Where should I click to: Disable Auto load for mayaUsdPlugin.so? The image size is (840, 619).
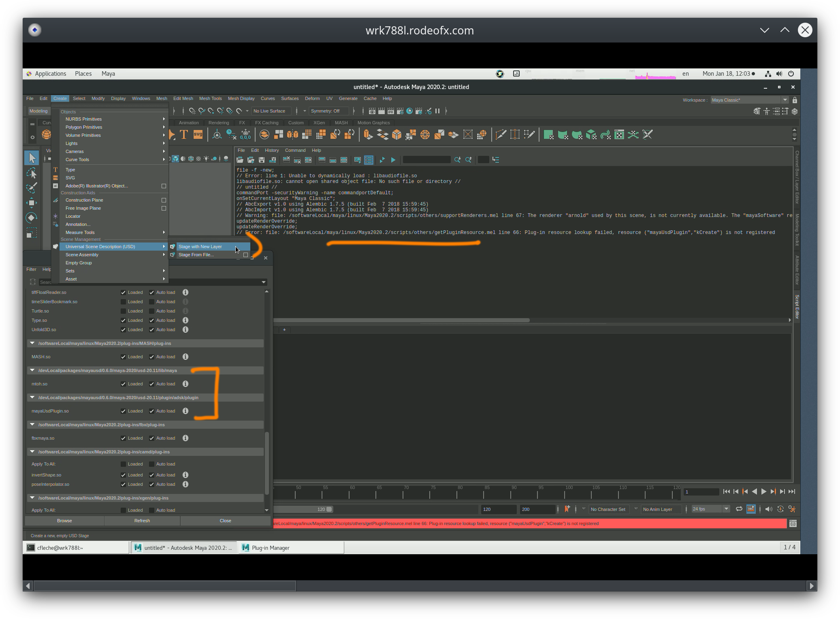pyautogui.click(x=152, y=411)
